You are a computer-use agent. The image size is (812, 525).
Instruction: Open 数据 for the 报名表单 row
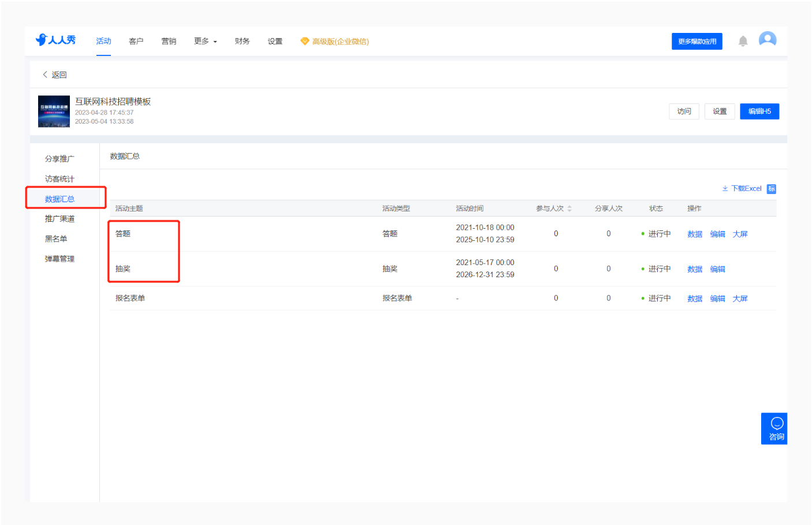coord(695,299)
